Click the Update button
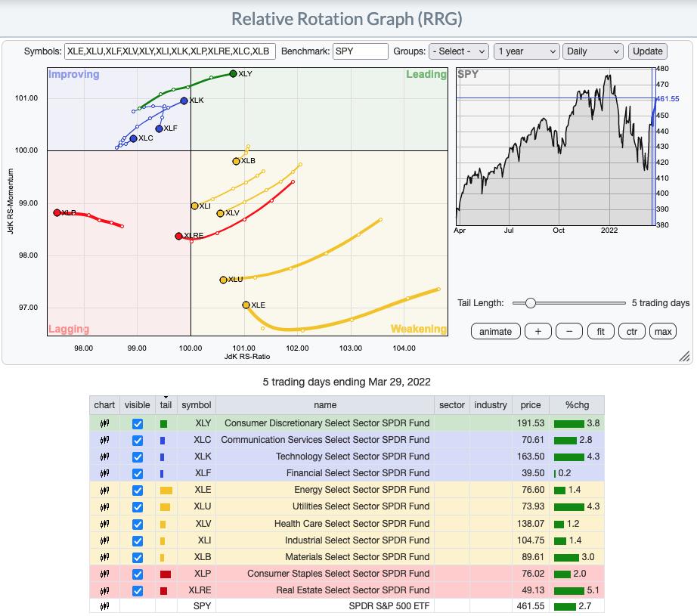 point(648,51)
